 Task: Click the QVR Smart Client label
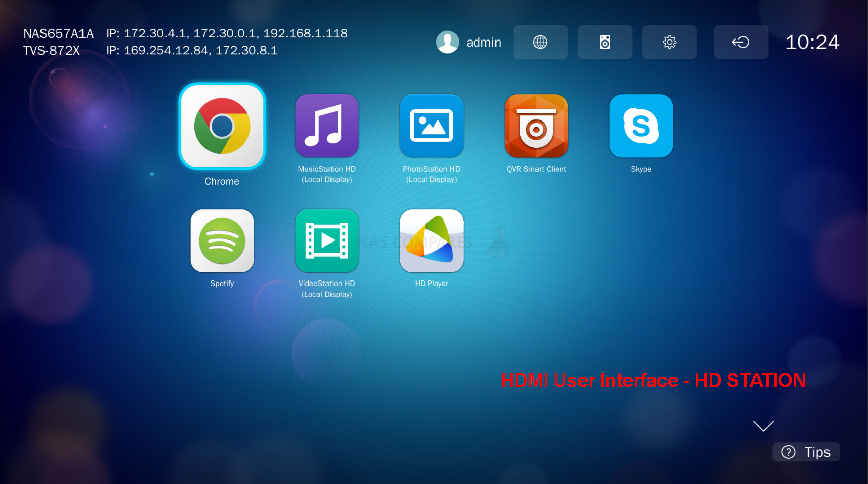[x=536, y=169]
